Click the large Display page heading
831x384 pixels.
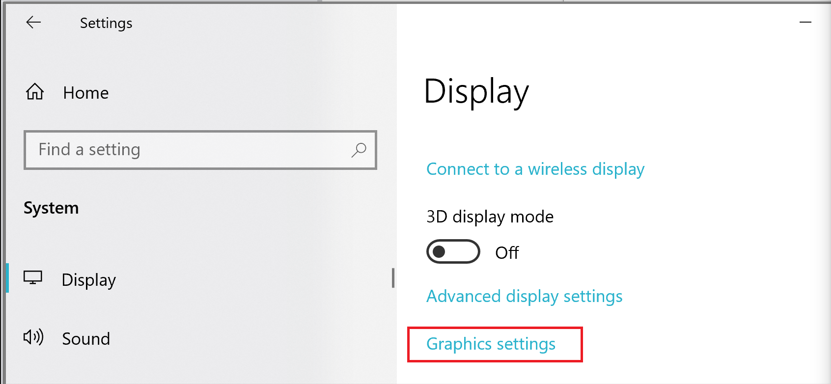click(x=476, y=93)
